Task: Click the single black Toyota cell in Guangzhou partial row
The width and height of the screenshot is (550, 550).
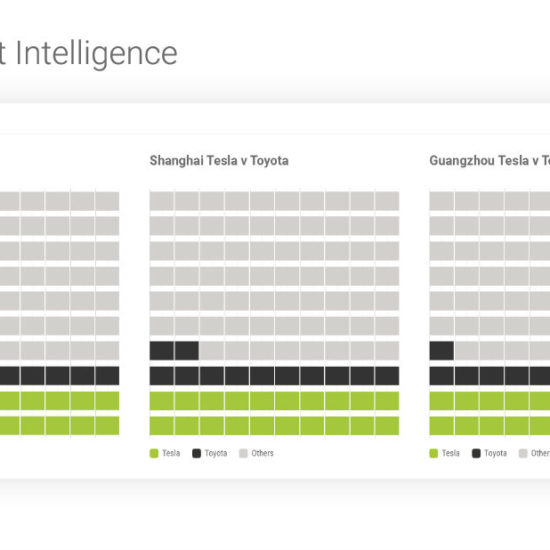Action: click(x=441, y=351)
